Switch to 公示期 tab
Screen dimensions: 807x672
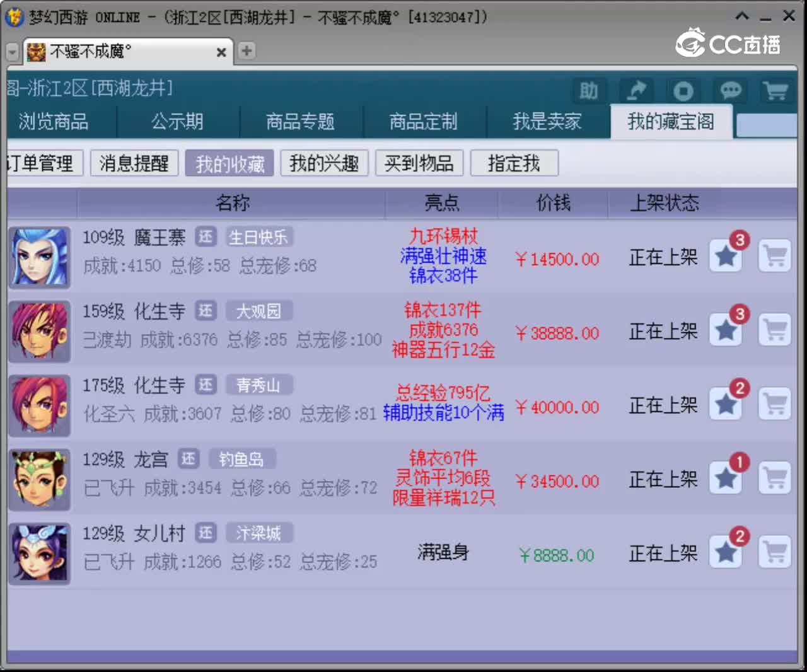pyautogui.click(x=177, y=122)
